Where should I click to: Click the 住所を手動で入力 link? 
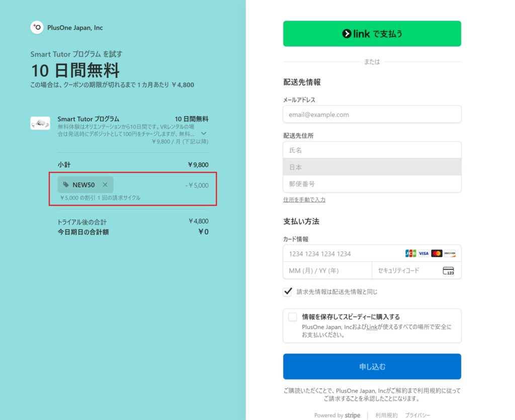[x=304, y=200]
